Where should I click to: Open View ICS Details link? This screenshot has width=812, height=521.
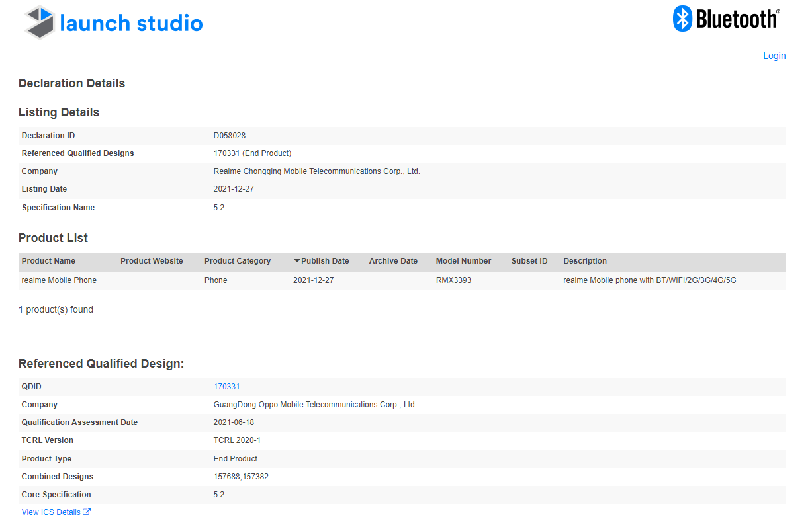point(51,512)
